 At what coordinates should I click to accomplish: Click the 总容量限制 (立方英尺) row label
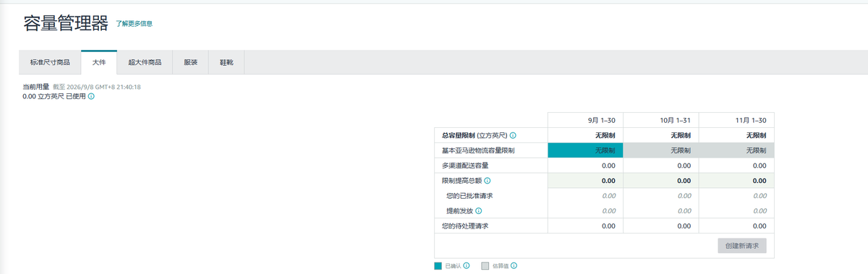click(x=475, y=135)
